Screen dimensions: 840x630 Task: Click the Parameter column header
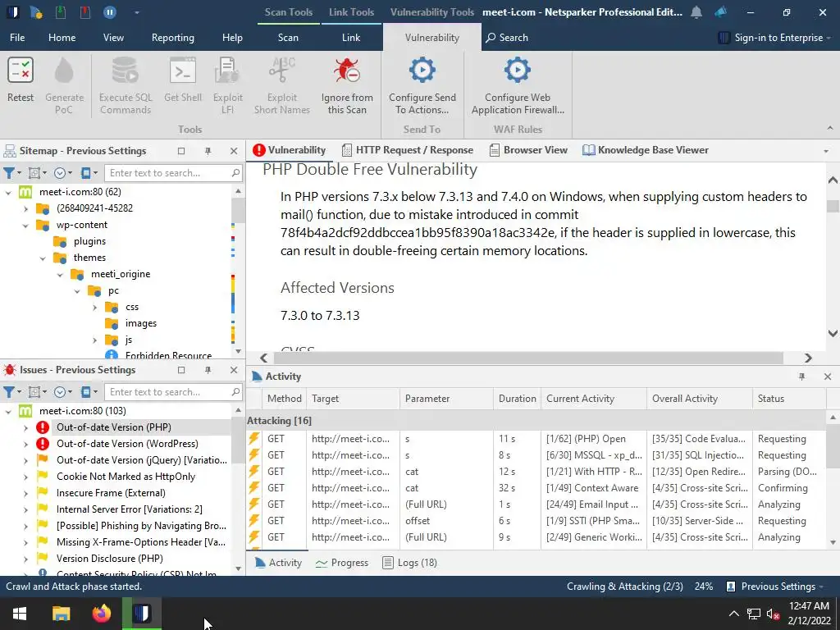445,399
